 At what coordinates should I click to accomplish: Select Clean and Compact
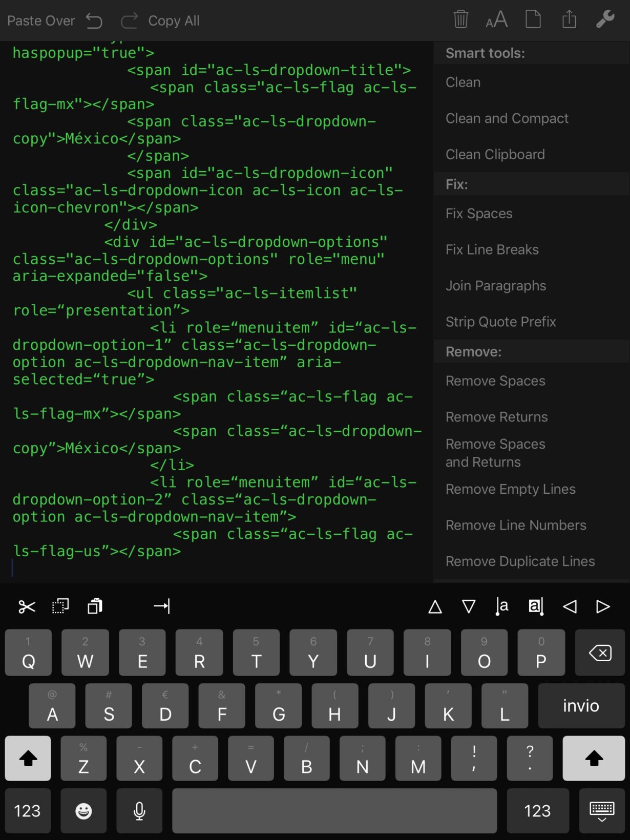532,118
